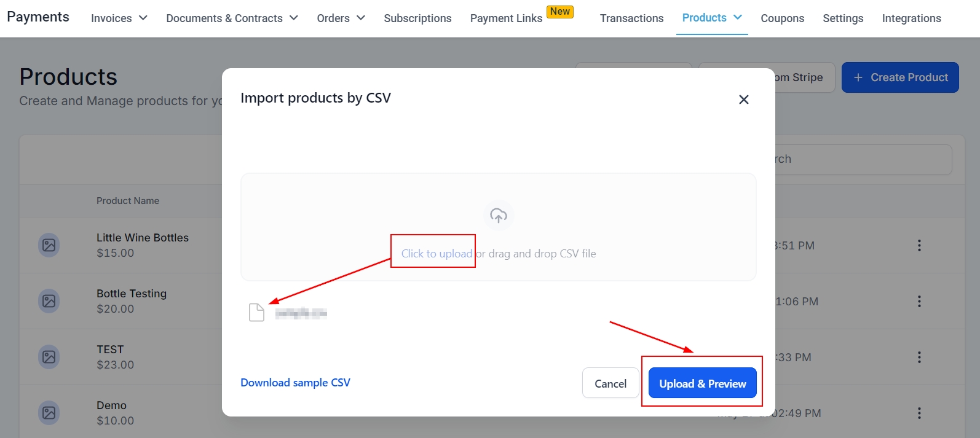Switch to the Transactions tab
This screenshot has width=980, height=438.
click(x=631, y=18)
